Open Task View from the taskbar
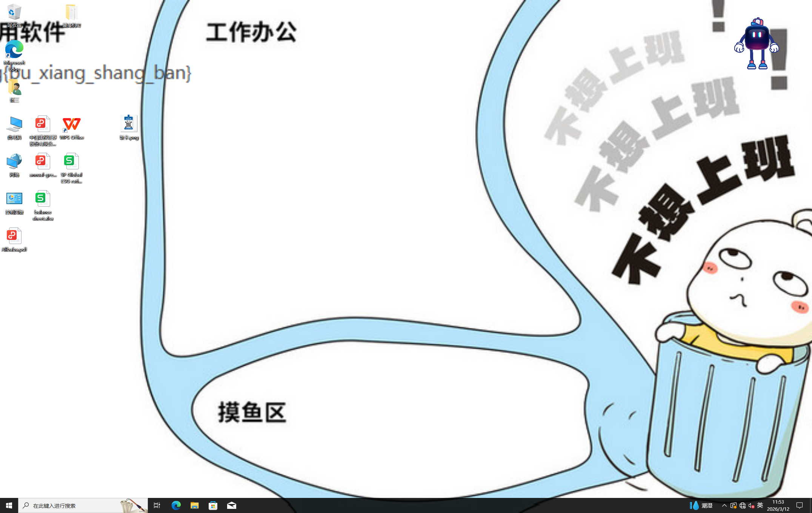Screen dimensions: 812x513 point(157,505)
